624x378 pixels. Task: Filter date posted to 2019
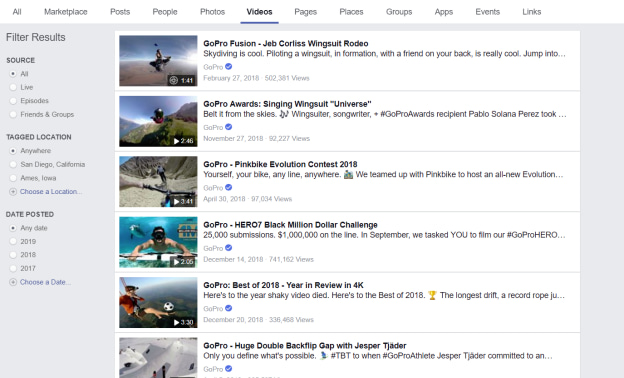(13, 241)
